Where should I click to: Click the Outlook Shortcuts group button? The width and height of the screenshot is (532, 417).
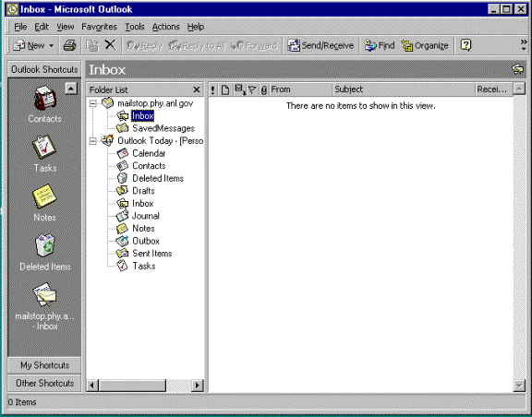(x=44, y=69)
